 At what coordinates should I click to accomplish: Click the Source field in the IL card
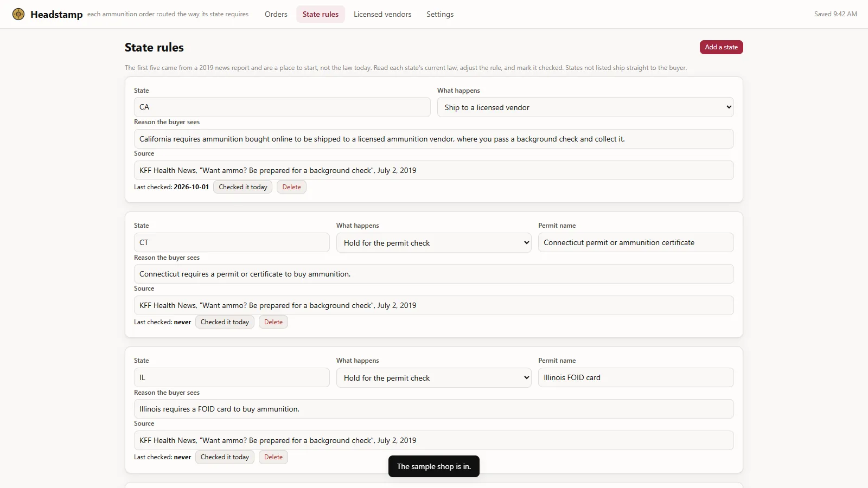(x=434, y=440)
